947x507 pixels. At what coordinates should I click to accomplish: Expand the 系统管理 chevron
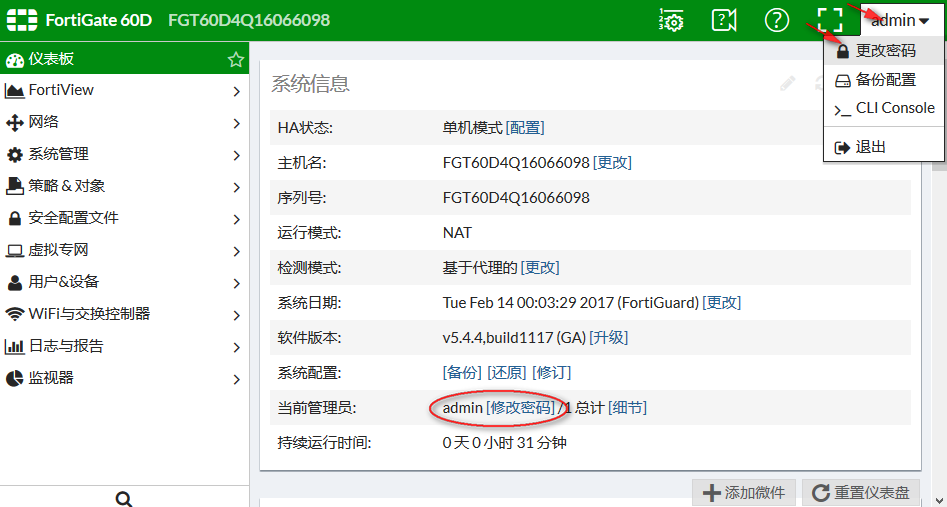[x=236, y=155]
